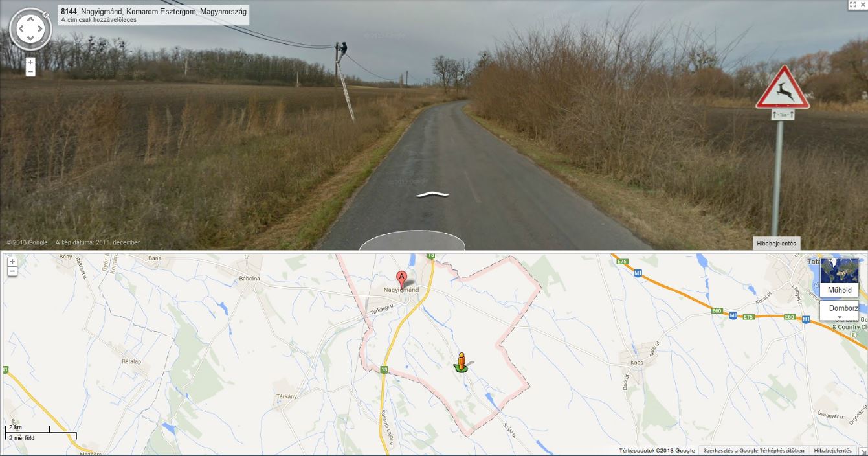Zoom in on the Street View panorama
The width and height of the screenshot is (868, 456).
pyautogui.click(x=30, y=62)
